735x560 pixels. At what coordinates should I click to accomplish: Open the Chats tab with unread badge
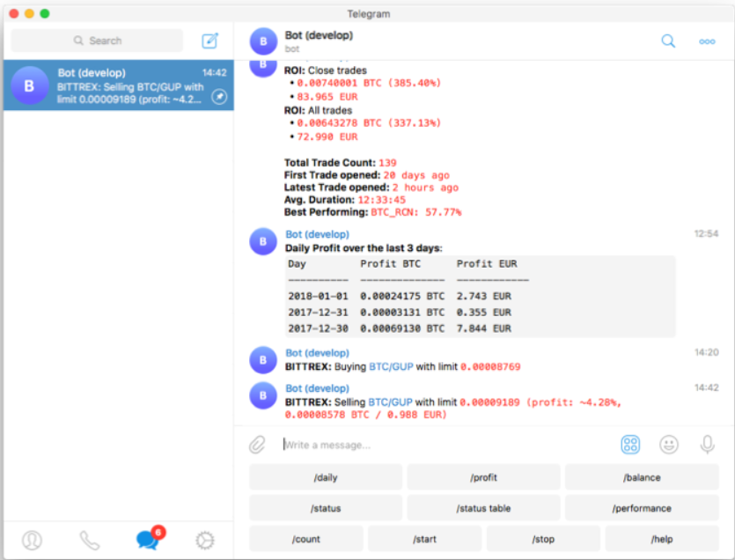(x=149, y=538)
